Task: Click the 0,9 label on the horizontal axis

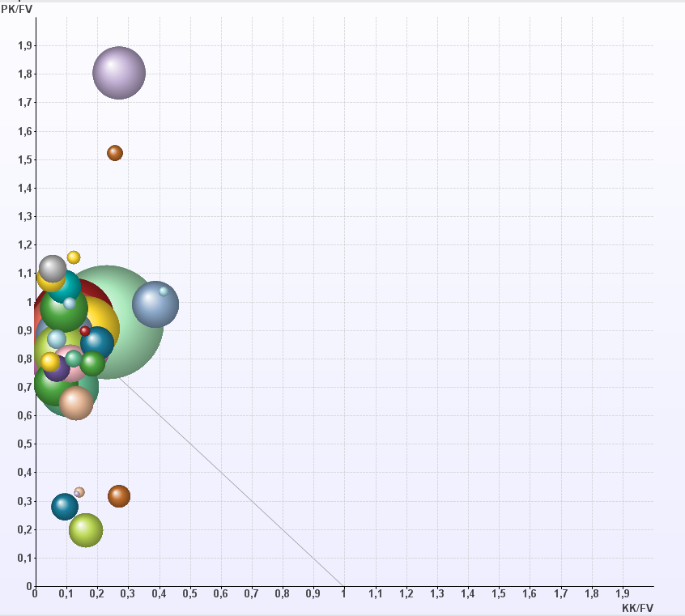Action: (313, 593)
